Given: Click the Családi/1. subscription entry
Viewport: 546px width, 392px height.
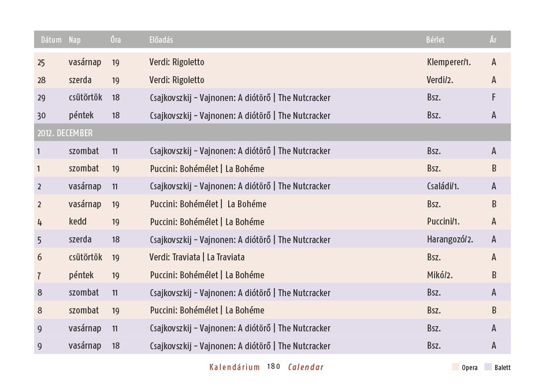Looking at the screenshot, I should coord(443,186).
